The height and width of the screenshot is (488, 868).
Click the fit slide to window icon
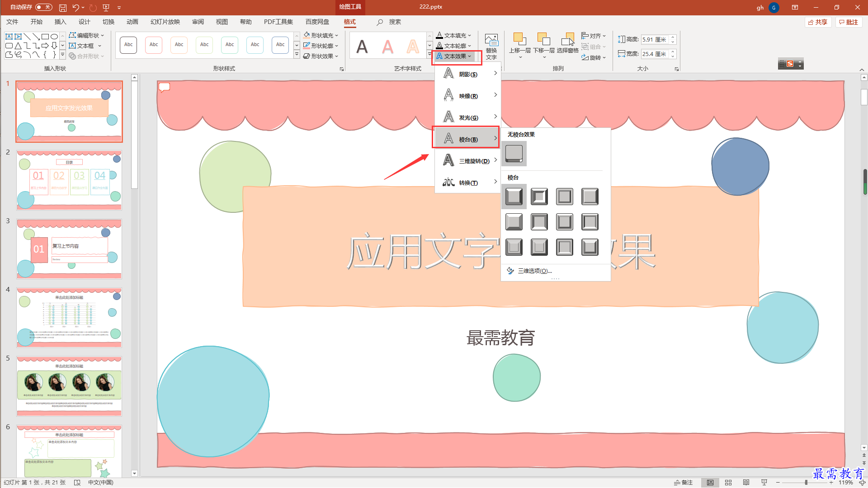[x=862, y=482]
